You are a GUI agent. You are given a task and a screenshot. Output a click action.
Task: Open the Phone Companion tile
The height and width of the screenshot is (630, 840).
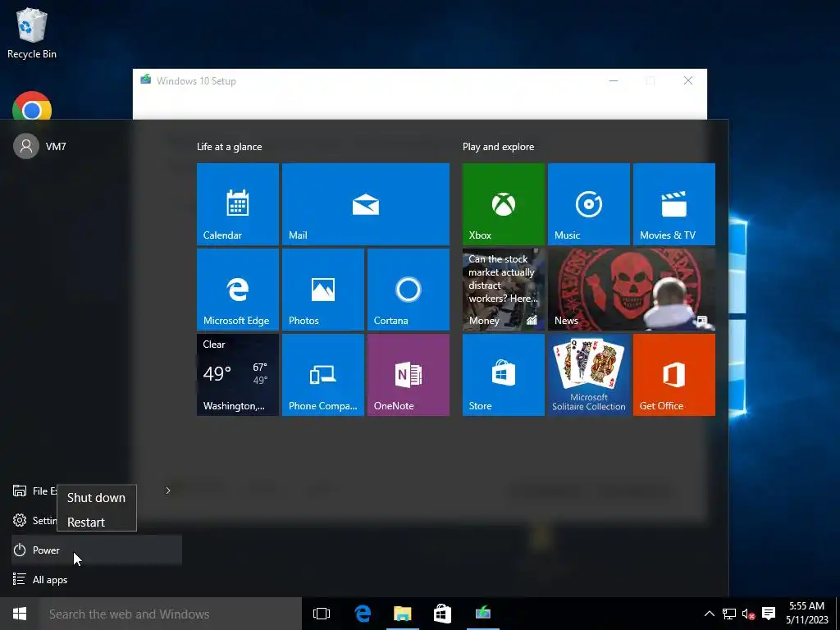click(x=323, y=374)
